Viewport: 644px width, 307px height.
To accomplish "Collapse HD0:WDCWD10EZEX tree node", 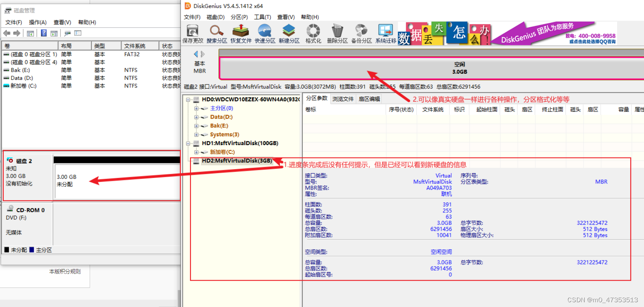I will click(188, 99).
